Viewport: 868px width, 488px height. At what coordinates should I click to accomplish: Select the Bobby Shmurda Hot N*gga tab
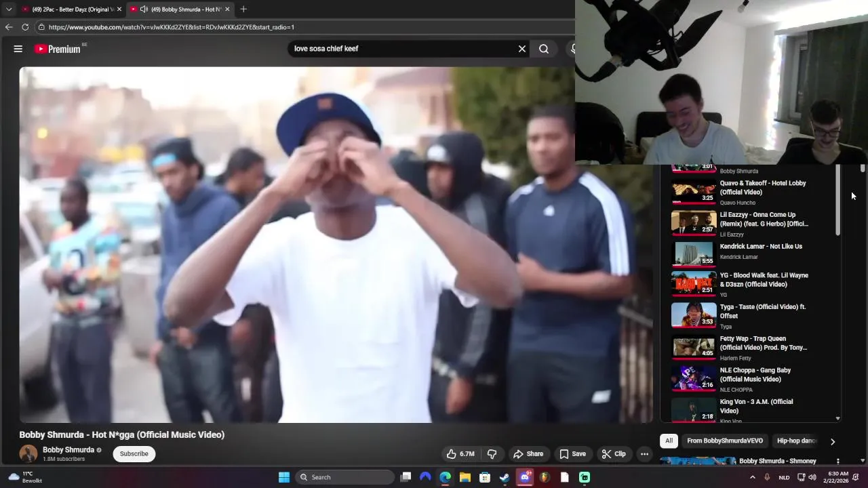click(180, 9)
